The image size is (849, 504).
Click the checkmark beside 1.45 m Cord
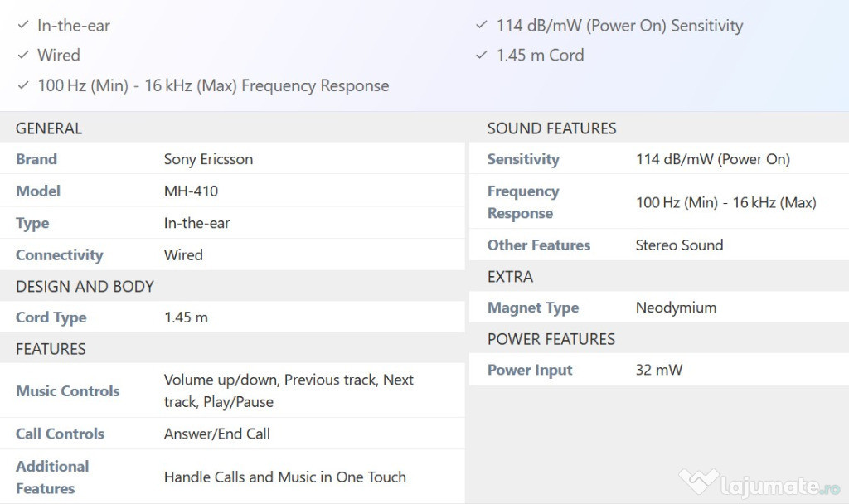pyautogui.click(x=482, y=55)
